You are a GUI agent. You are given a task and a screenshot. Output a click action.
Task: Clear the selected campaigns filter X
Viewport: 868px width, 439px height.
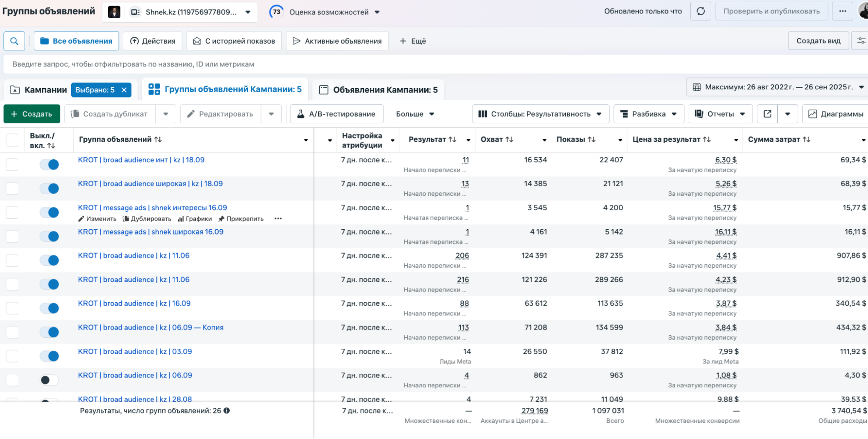tap(124, 90)
